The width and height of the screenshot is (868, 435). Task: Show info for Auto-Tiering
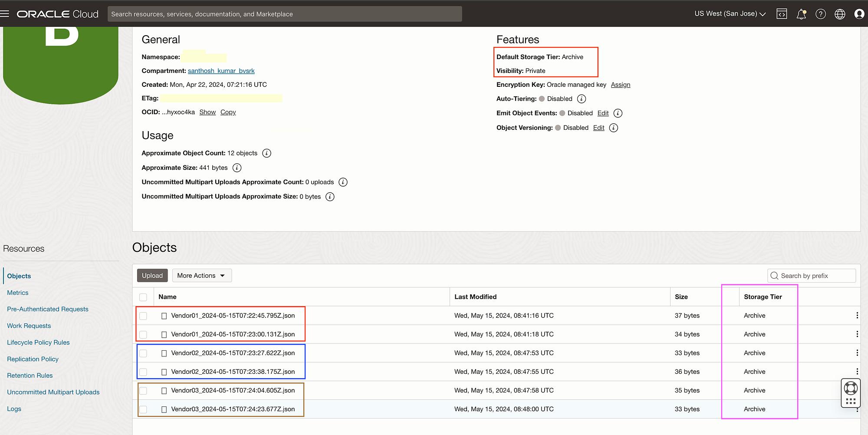coord(582,99)
